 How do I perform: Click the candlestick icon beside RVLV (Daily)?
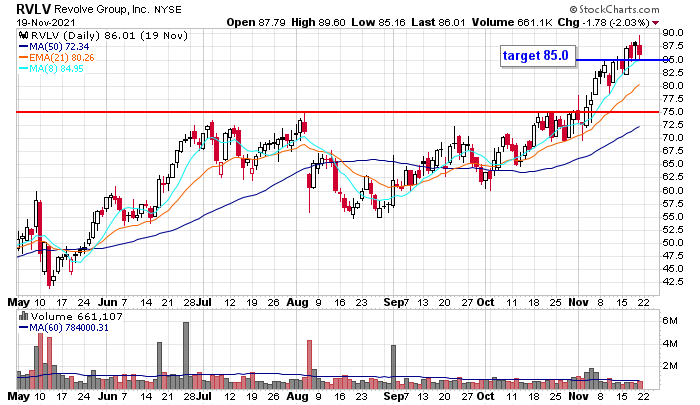(24, 35)
